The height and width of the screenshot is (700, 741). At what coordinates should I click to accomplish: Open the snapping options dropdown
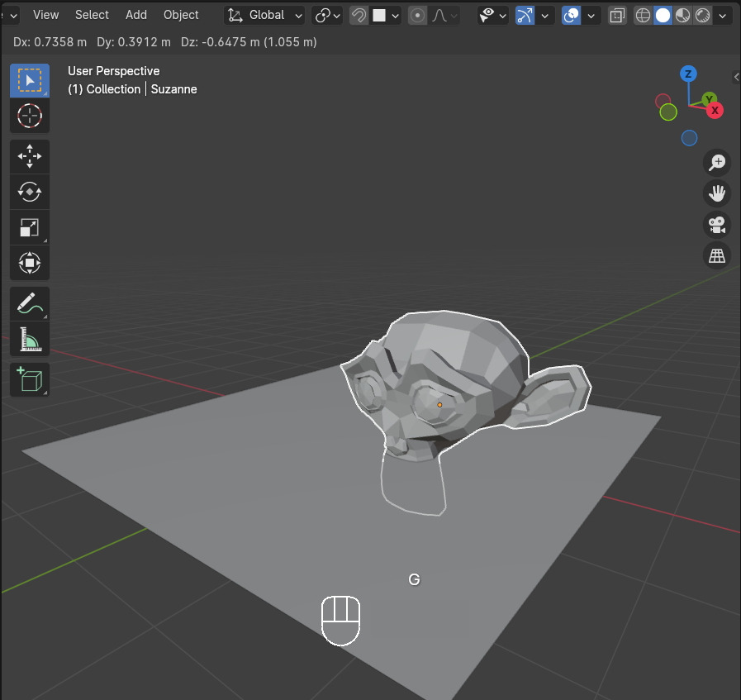(386, 16)
